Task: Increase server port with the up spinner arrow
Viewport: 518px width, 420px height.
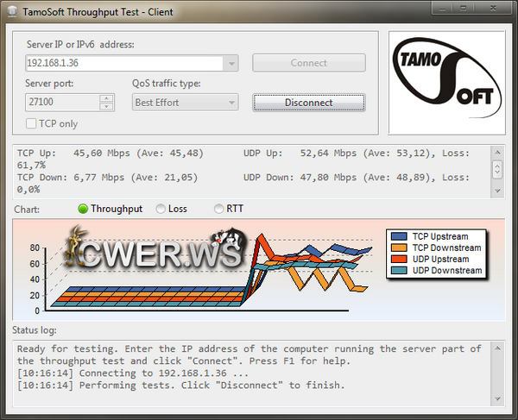Action: coord(106,98)
